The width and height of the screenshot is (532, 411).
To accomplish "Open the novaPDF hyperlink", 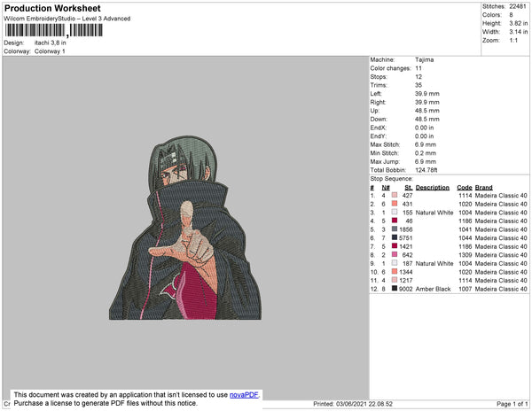I will 244,395.
